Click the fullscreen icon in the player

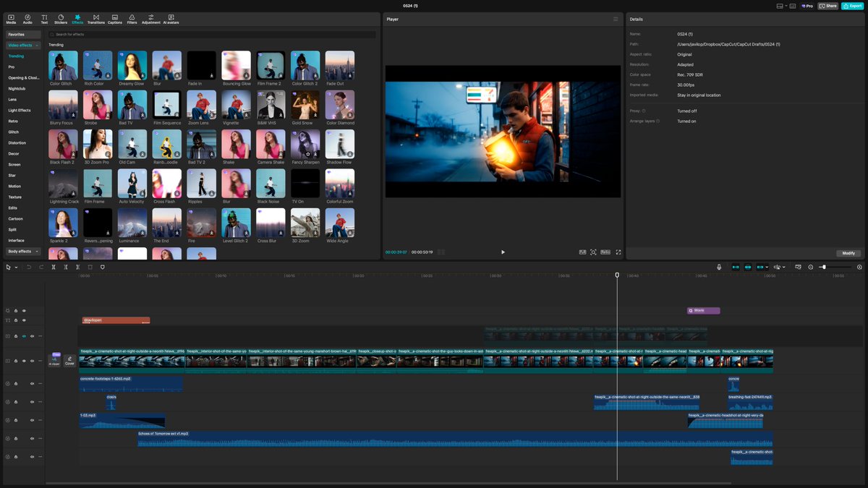[x=618, y=252]
